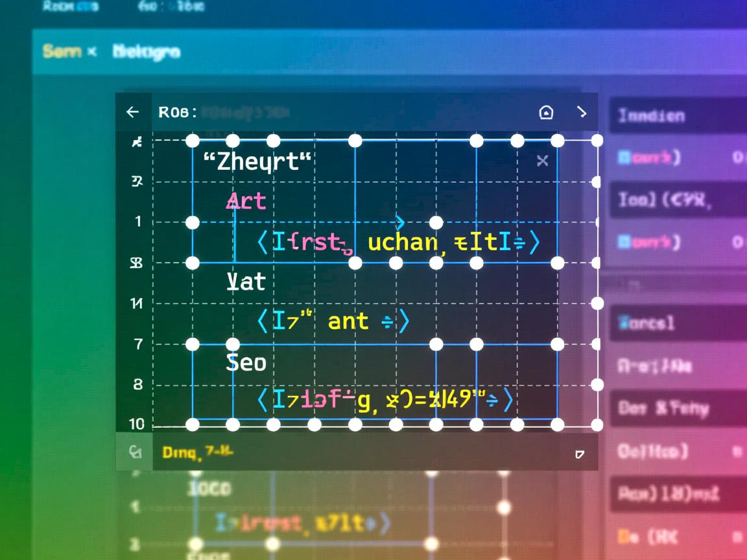Open the Melogro tab
The image size is (747, 560).
pos(146,51)
